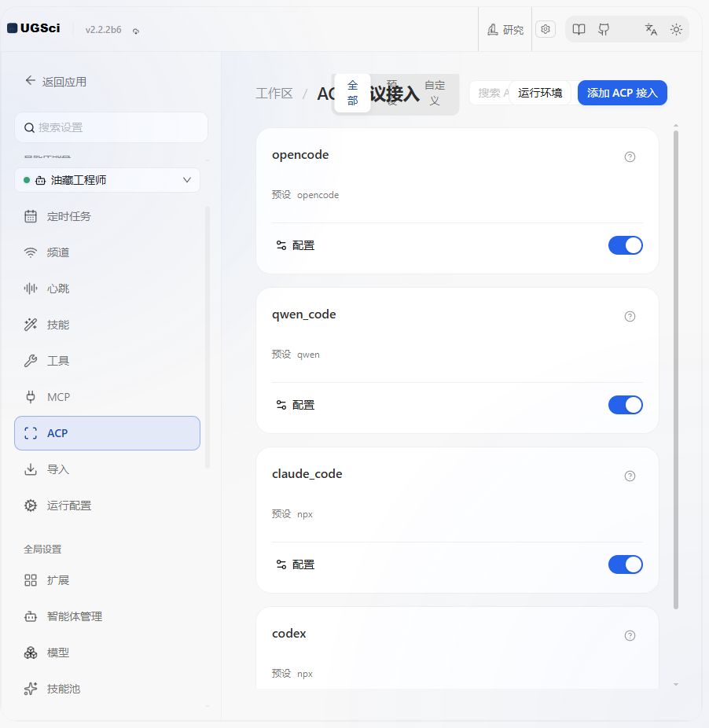The height and width of the screenshot is (728, 709).
Task: Click the magic wand icon beside 技能
Action: (31, 325)
